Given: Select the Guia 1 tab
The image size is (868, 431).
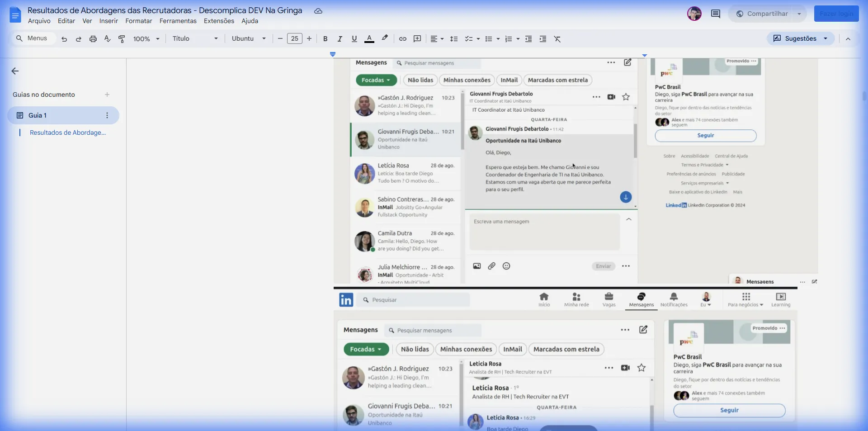Looking at the screenshot, I should (63, 115).
